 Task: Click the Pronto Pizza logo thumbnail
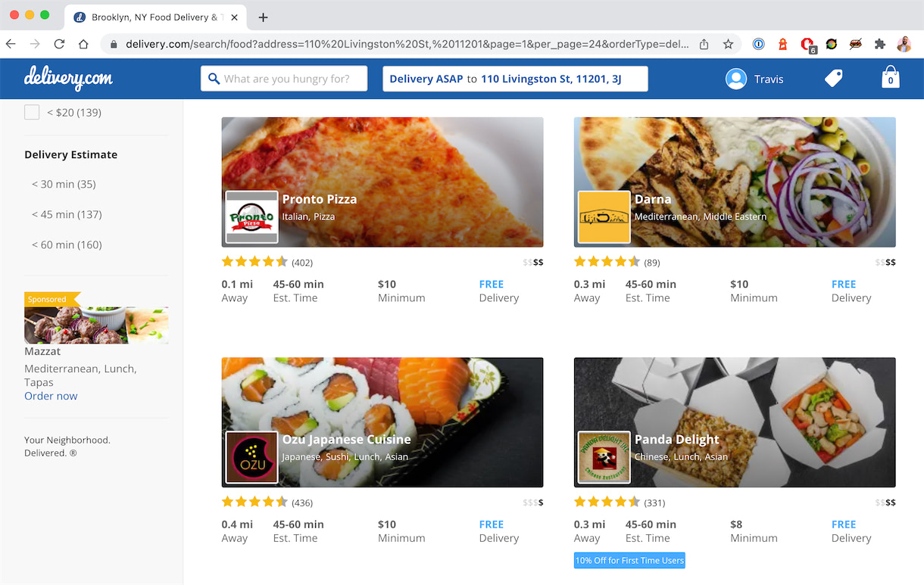click(251, 217)
